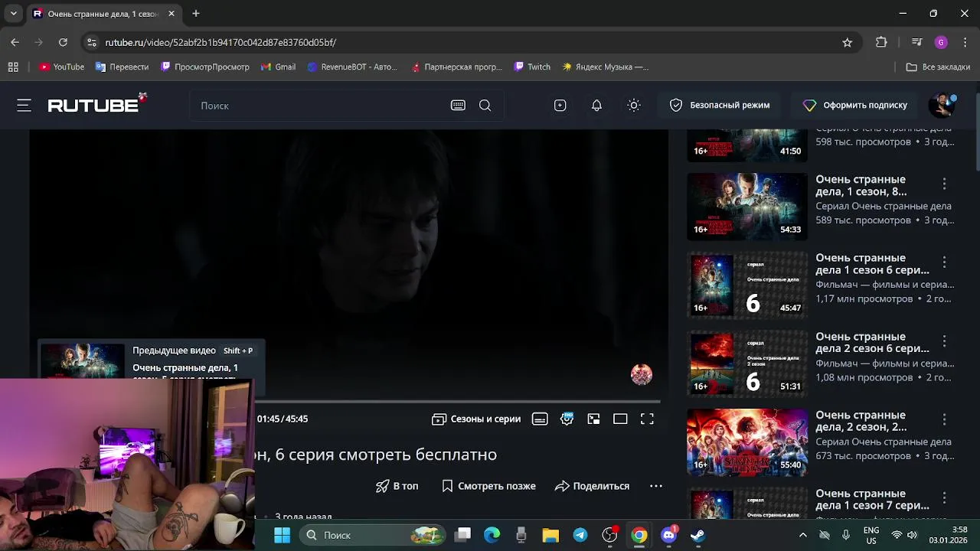
Task: Click the В топ rocket button
Action: [x=397, y=486]
